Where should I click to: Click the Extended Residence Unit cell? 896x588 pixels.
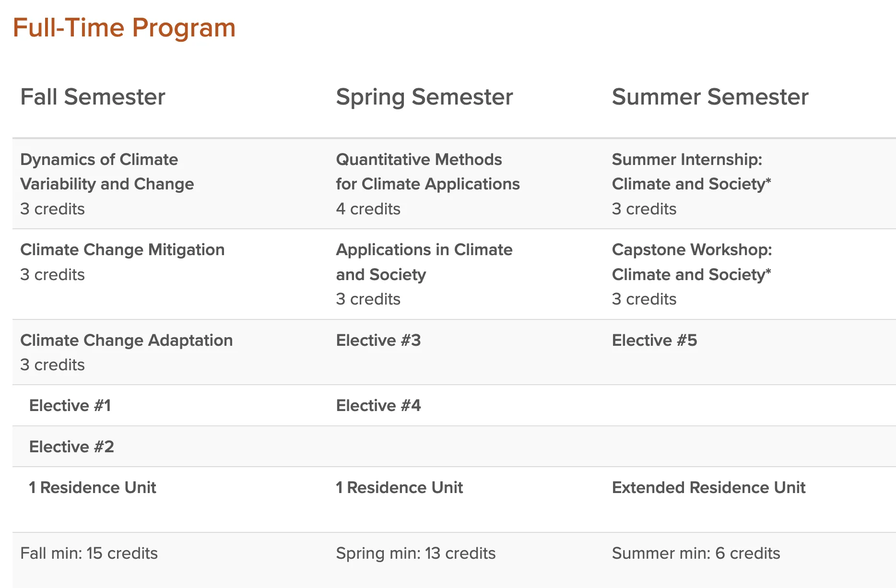click(708, 488)
